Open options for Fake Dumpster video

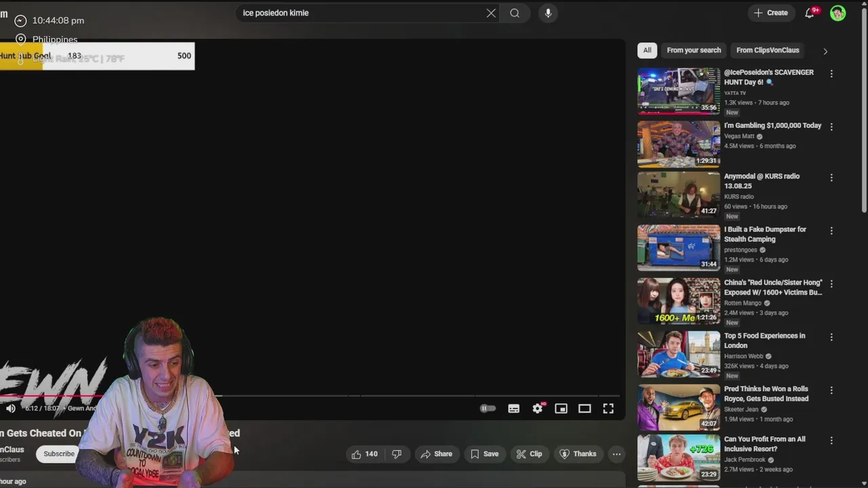click(831, 230)
